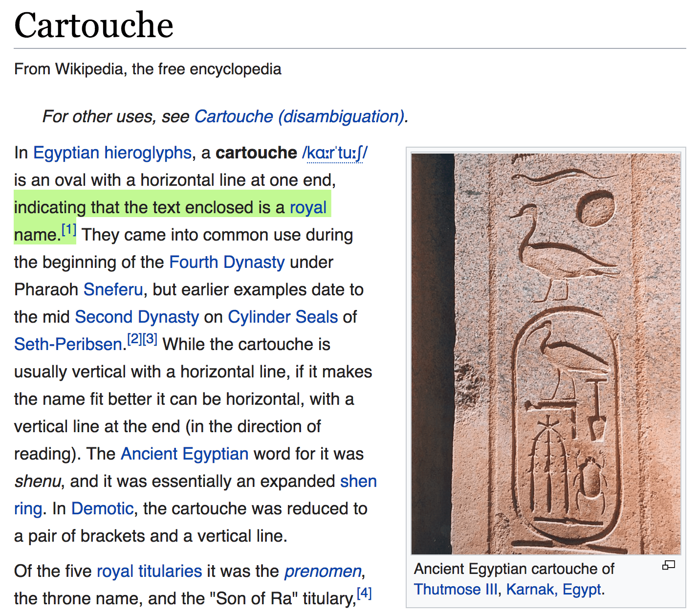Open the Egyptian hieroglyphs article
Viewport: 698px width, 616px height.
pos(111,153)
